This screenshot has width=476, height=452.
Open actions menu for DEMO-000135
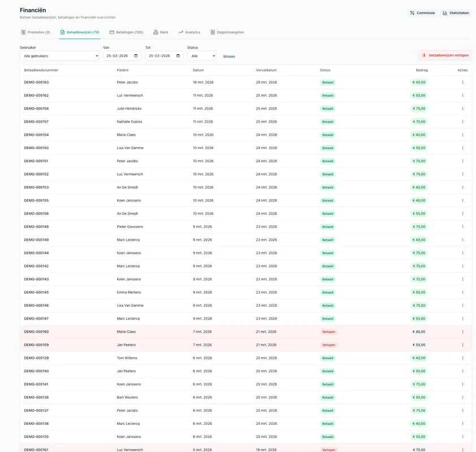click(x=462, y=437)
